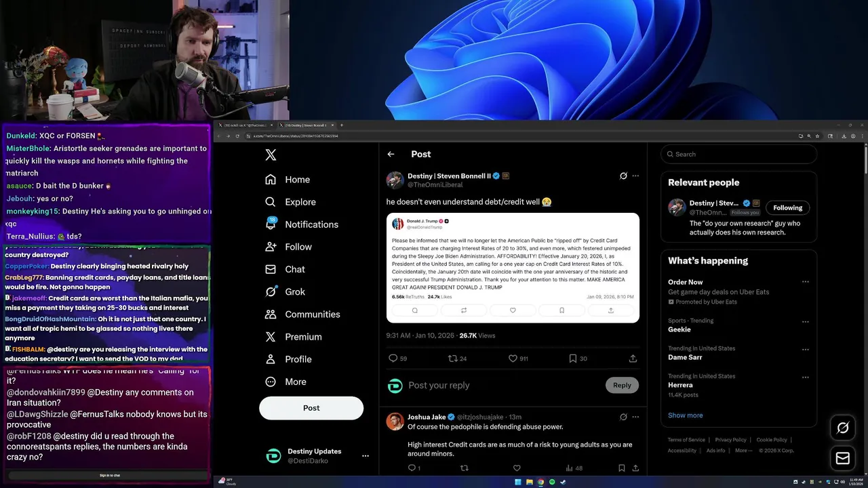Click the Grok icon on main post
Screen dimensions: 868x488
click(x=623, y=176)
